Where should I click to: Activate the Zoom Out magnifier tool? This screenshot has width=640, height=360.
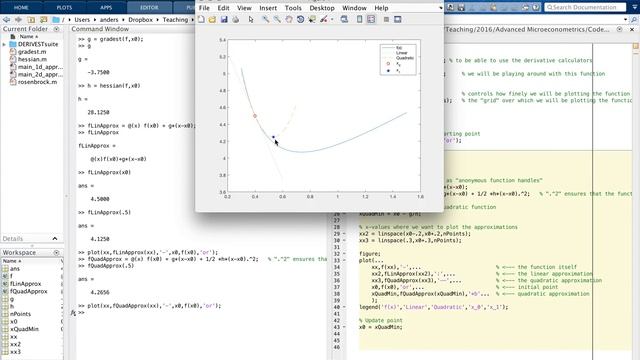click(x=277, y=19)
